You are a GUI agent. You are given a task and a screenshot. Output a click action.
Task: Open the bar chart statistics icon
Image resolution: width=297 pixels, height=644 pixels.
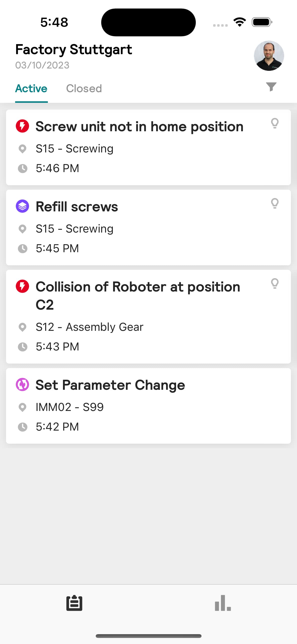click(x=223, y=603)
